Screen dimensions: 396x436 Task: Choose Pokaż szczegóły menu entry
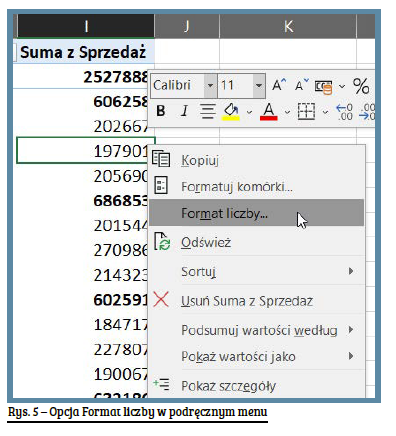(x=257, y=386)
